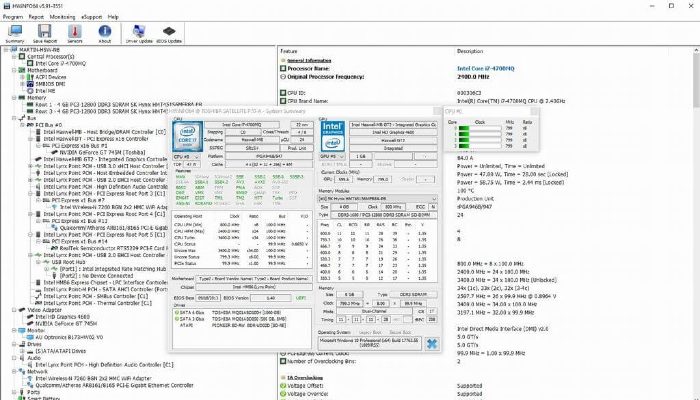Select Qualcomm/Atheros Ethernet Controller under Network
Screen dimensions: 700x400
click(115, 385)
